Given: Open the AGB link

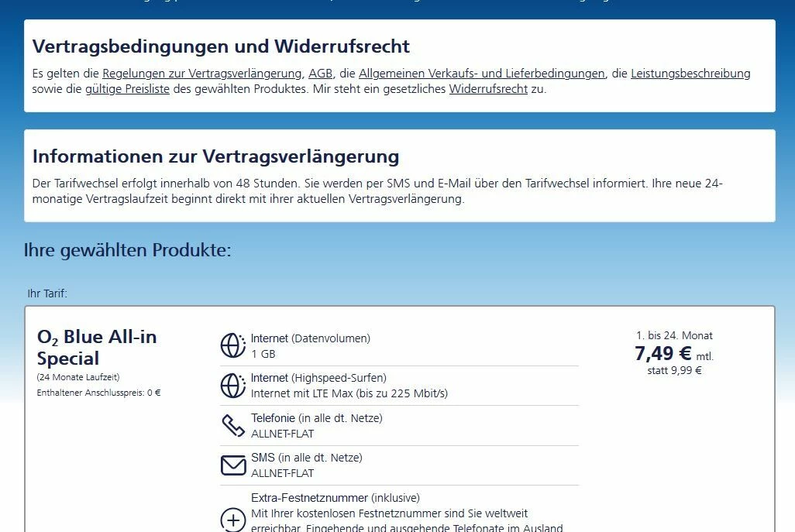Looking at the screenshot, I should coord(321,74).
